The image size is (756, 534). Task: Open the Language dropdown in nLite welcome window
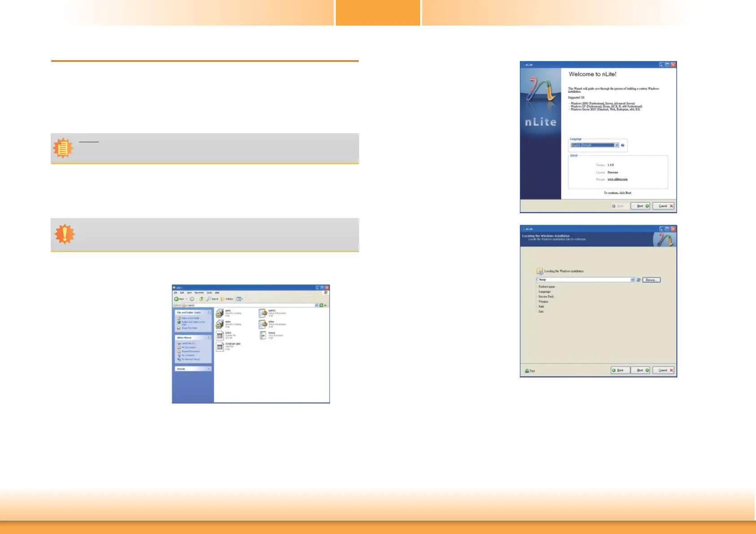(x=595, y=145)
